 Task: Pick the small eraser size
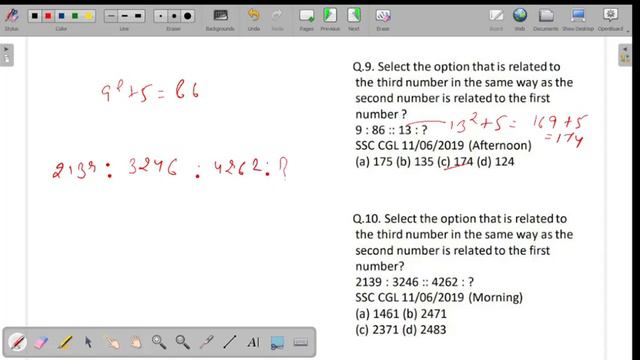coord(160,16)
